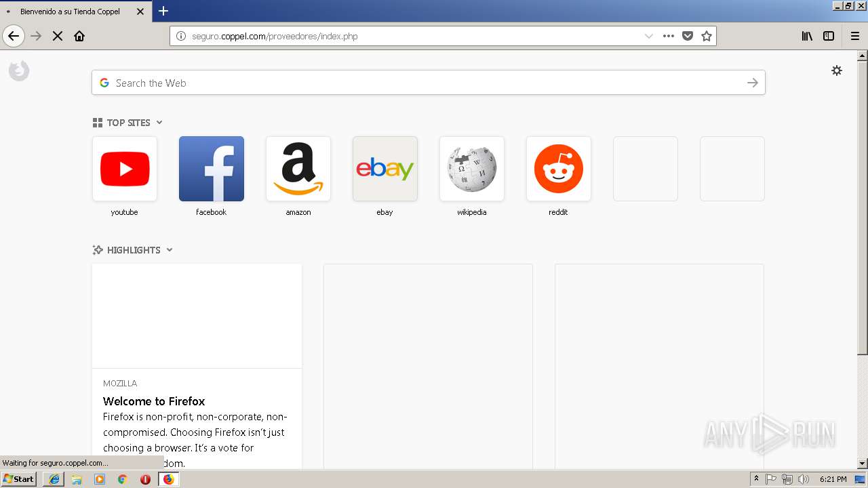Screen dimensions: 868x488
Task: Launch Chrome from the taskbar
Action: click(x=123, y=479)
